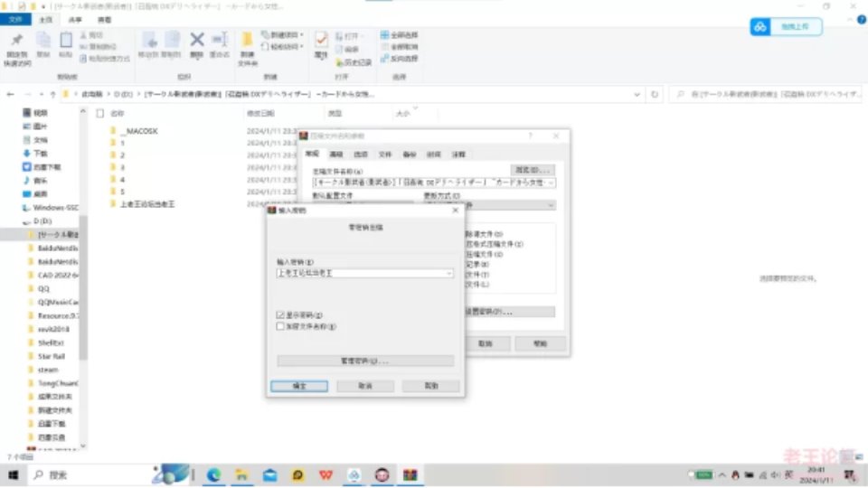This screenshot has height=488, width=868.
Task: Select the Star Rail folder in sidebar
Action: coord(52,356)
